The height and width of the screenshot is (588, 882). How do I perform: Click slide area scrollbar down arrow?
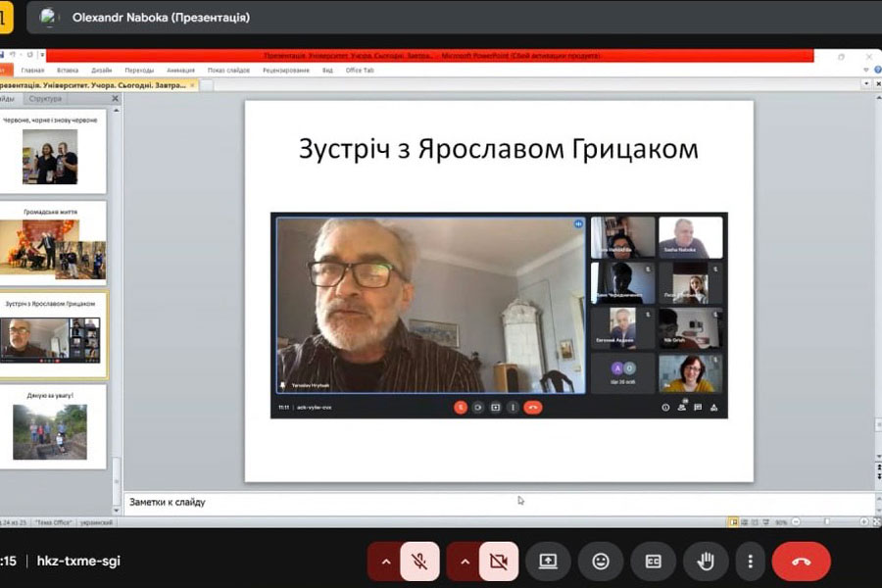878,457
